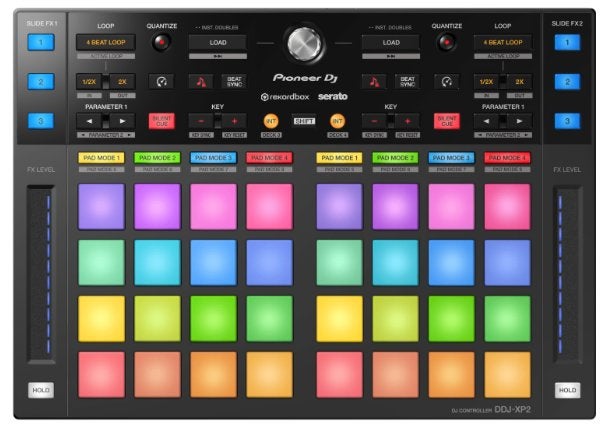Tap the left deck's tempo gauge icon button
This screenshot has width=608, height=434.
161,82
